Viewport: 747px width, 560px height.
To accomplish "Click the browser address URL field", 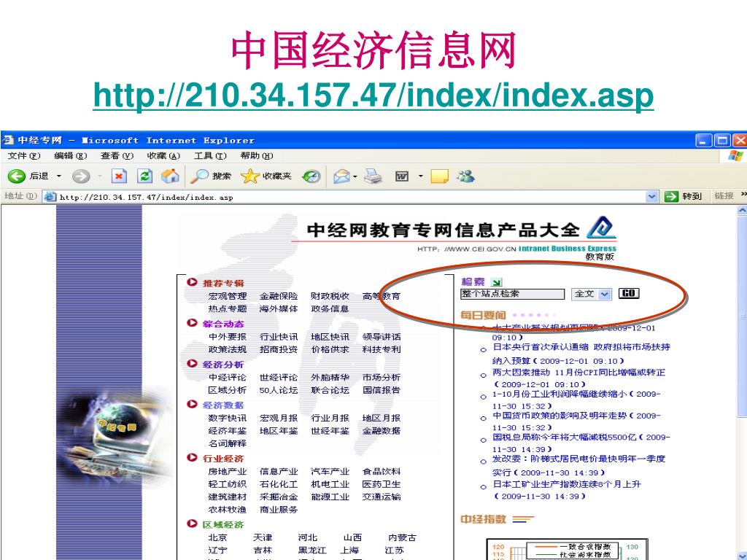I will [x=352, y=197].
